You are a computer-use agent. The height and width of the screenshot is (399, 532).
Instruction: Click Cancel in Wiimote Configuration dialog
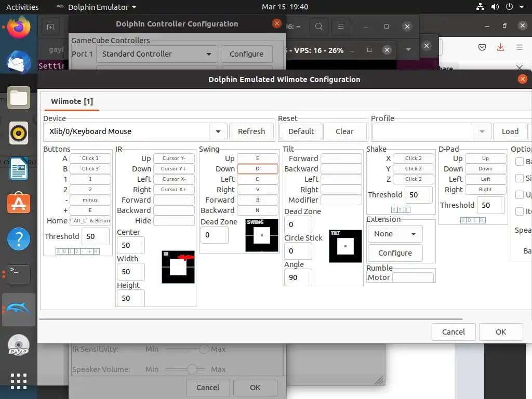pos(453,332)
